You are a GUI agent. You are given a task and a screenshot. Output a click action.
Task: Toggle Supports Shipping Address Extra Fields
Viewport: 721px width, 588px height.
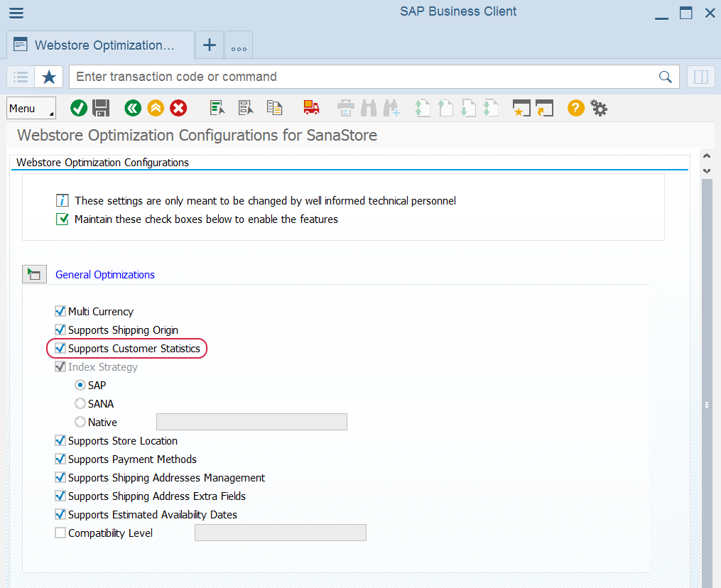[x=60, y=496]
